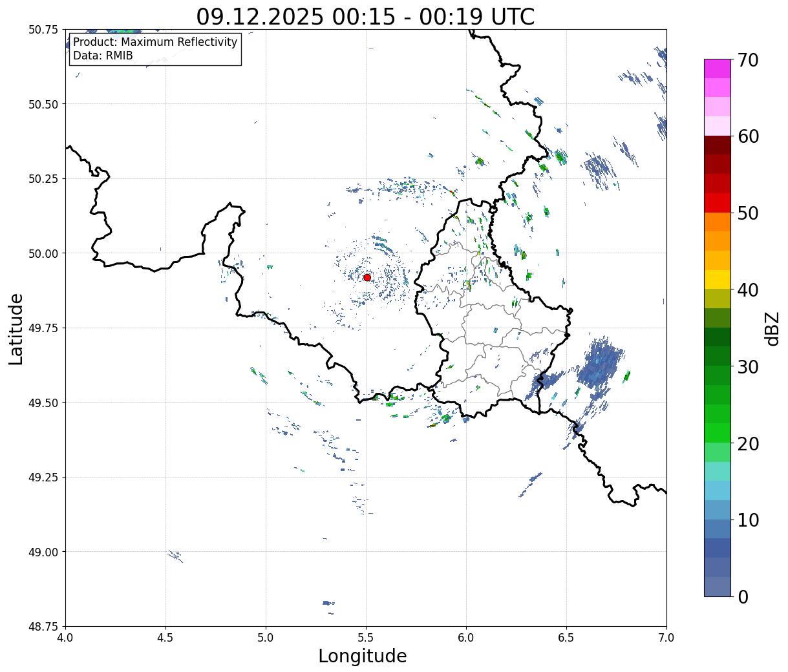The height and width of the screenshot is (672, 788).
Task: Click the colorbar tick label 60
Action: 748,136
